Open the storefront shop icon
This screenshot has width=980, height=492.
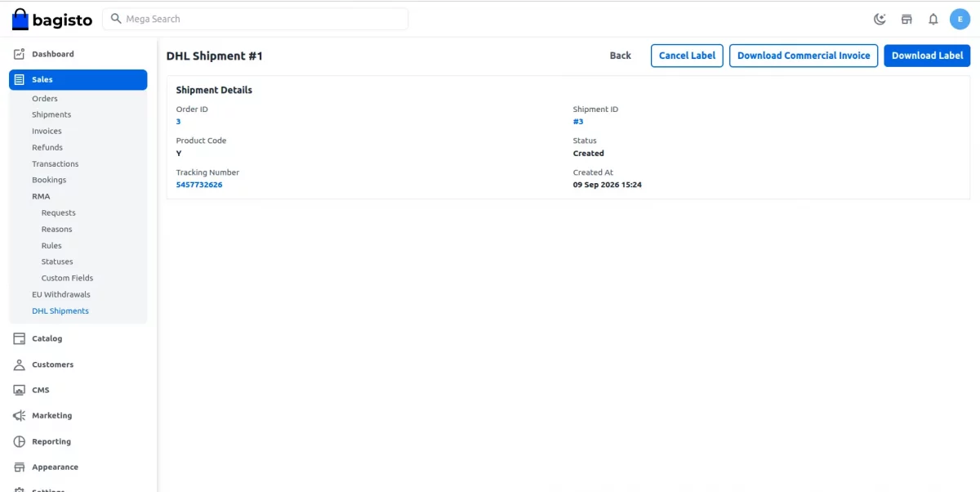click(x=906, y=19)
